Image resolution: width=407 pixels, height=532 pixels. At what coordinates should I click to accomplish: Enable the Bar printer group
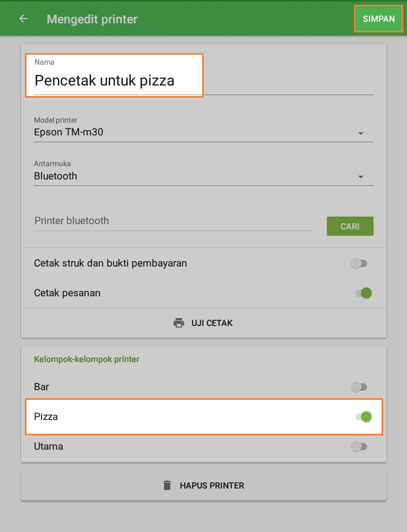coord(359,387)
